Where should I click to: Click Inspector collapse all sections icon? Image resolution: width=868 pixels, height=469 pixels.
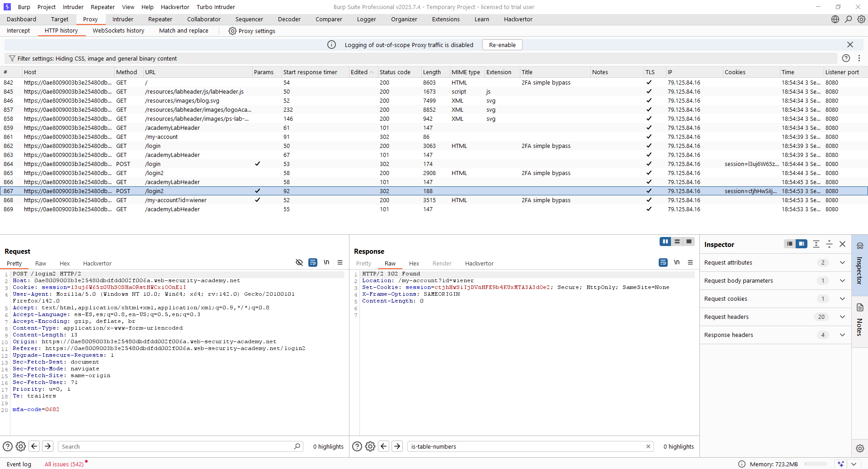coord(829,244)
